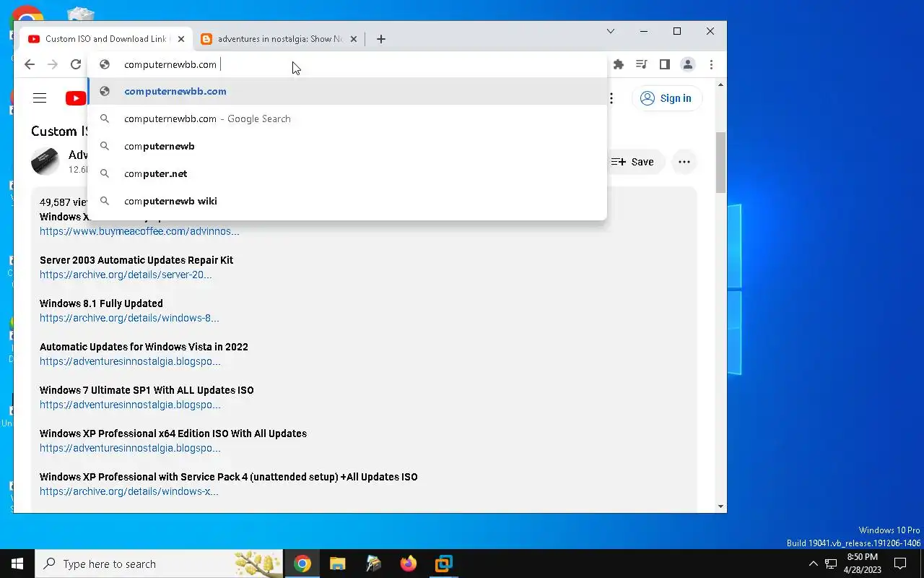The image size is (924, 578).
Task: Open the network status tray icon
Action: pos(831,564)
